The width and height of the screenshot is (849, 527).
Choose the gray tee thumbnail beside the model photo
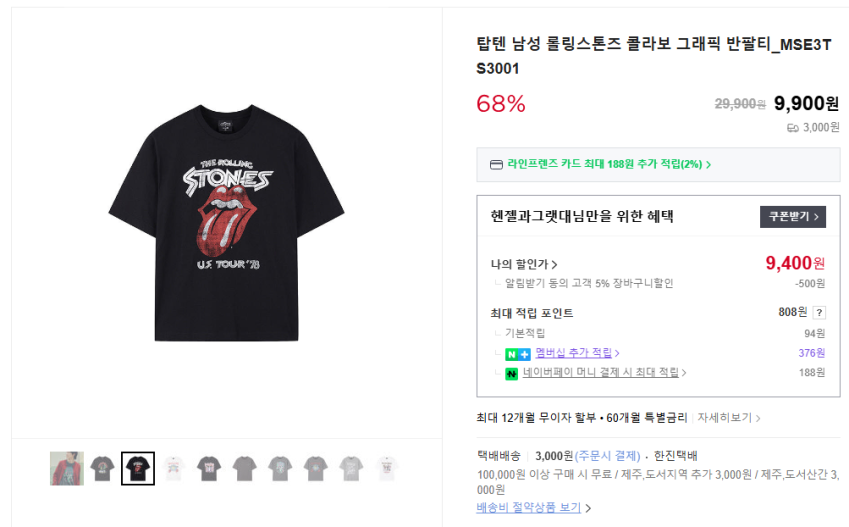tap(102, 468)
